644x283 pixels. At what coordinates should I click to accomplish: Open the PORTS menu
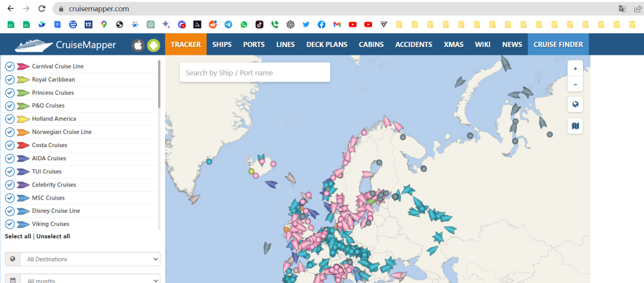(x=254, y=45)
